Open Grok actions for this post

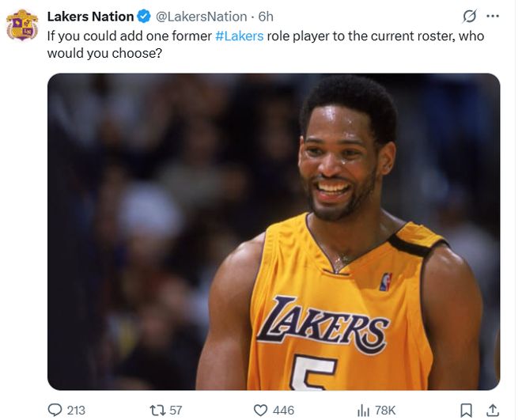tap(469, 17)
